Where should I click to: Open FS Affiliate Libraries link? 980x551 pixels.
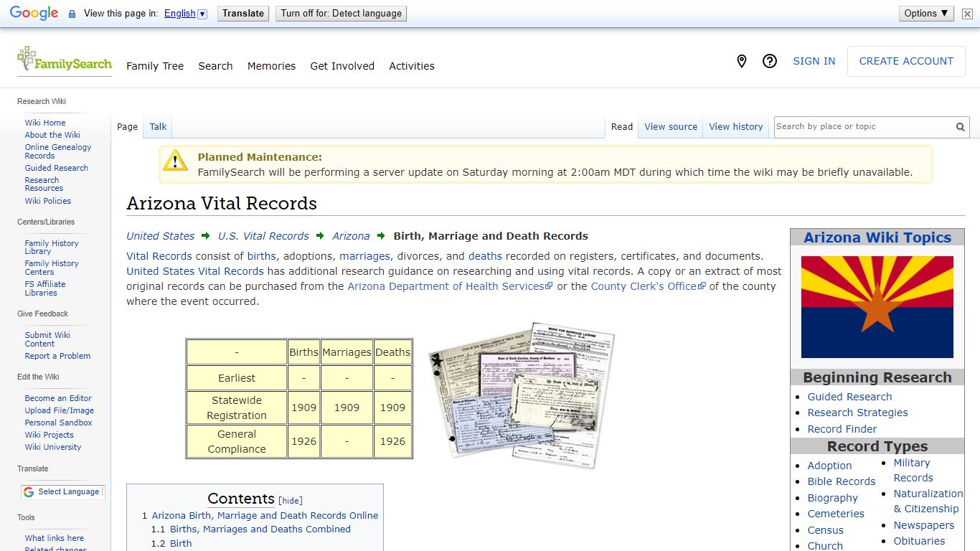click(x=45, y=288)
